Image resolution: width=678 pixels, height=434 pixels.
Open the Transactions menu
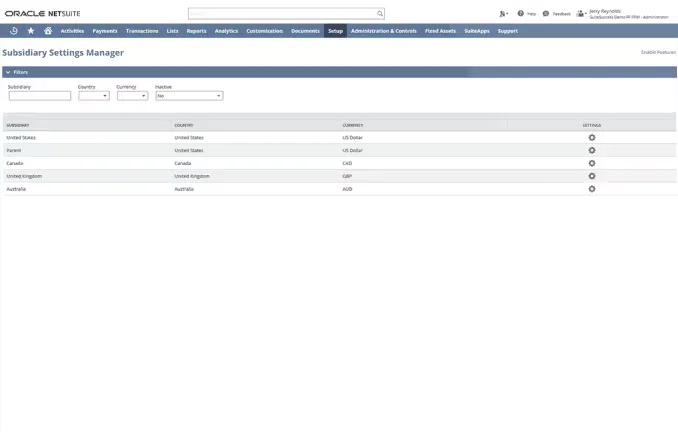click(142, 31)
